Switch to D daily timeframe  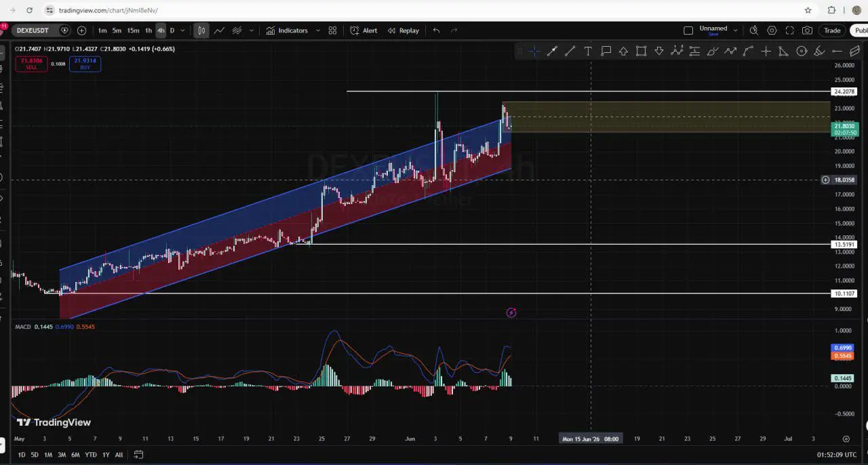coord(172,31)
